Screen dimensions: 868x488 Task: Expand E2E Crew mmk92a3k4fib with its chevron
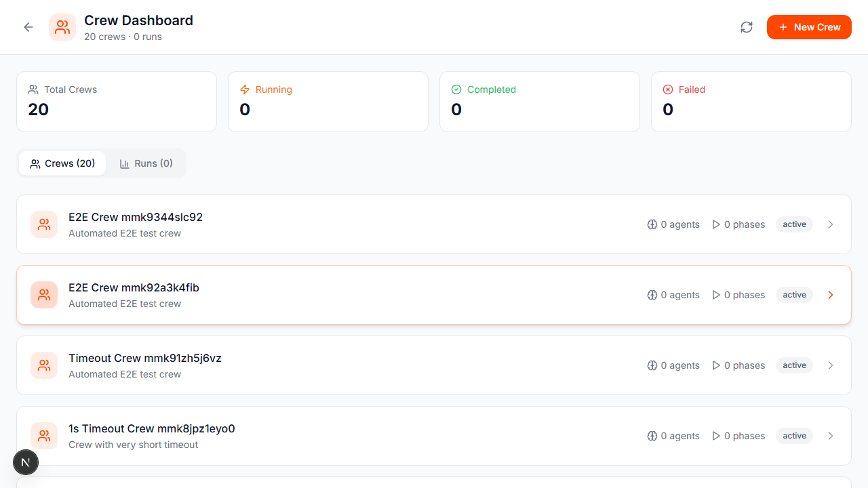point(831,295)
